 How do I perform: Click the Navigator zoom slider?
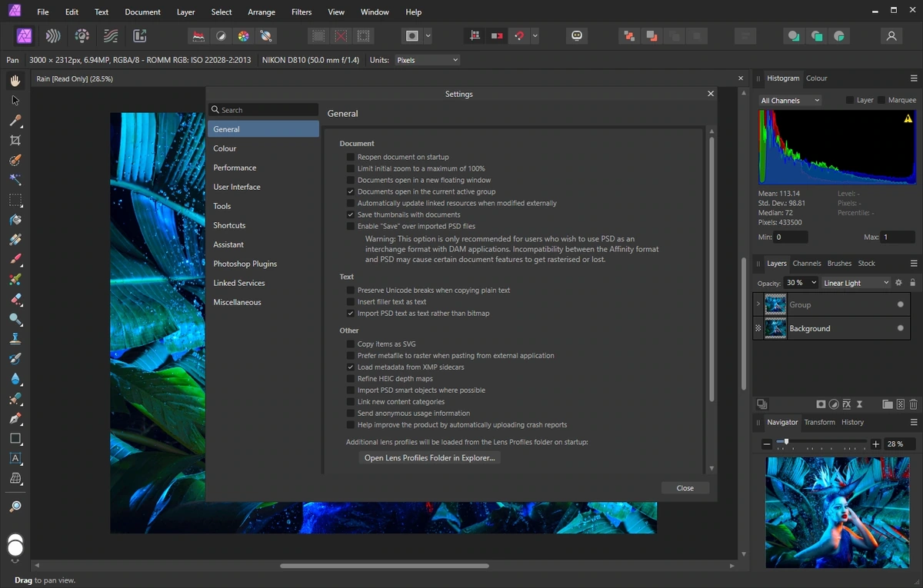coord(820,443)
